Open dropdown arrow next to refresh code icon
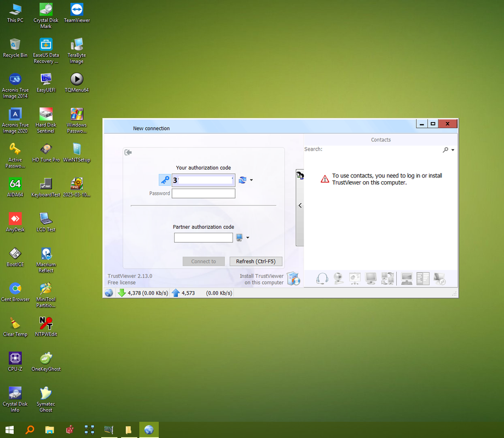 251,180
